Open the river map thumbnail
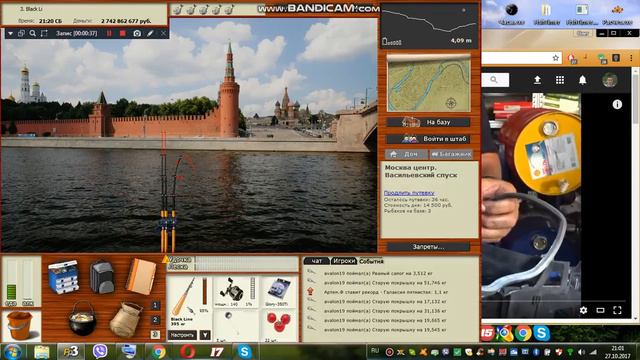This screenshot has width=640, height=360. pos(429,83)
